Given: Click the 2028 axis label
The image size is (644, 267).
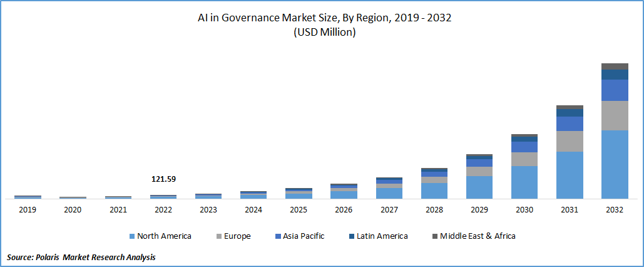Looking at the screenshot, I should click(434, 210).
